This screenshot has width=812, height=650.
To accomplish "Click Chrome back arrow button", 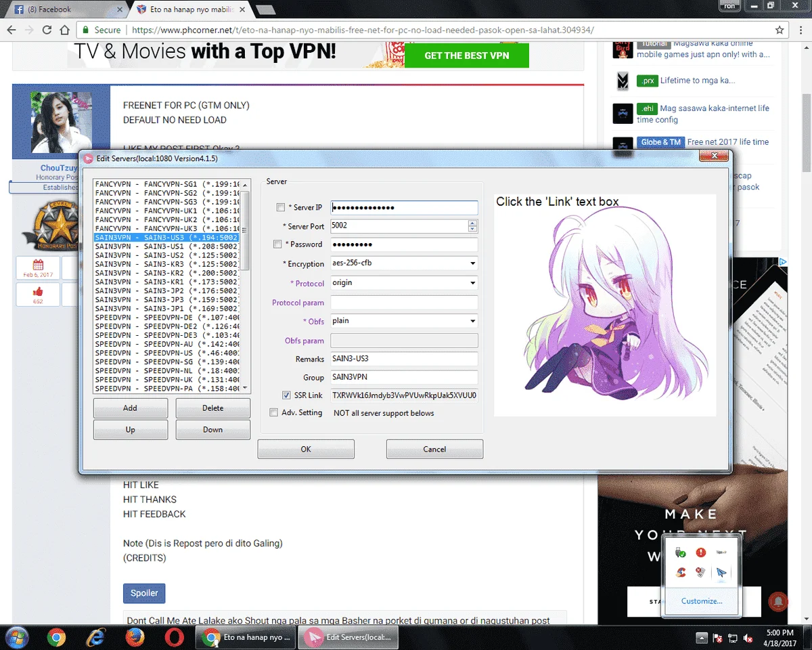I will (x=11, y=30).
